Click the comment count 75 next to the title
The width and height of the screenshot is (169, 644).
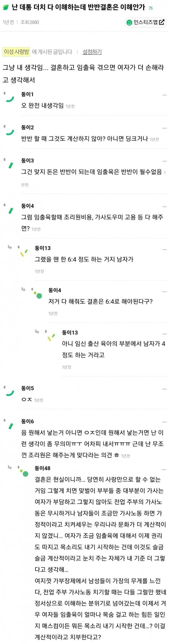coord(150,8)
